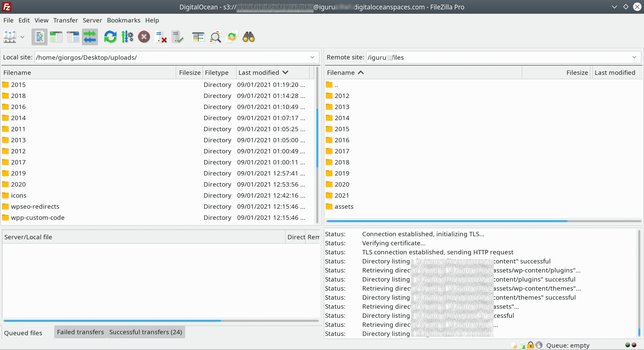Viewport: 644px width, 350px height.
Task: Toggle synchronized browsing button
Action: coord(232,37)
